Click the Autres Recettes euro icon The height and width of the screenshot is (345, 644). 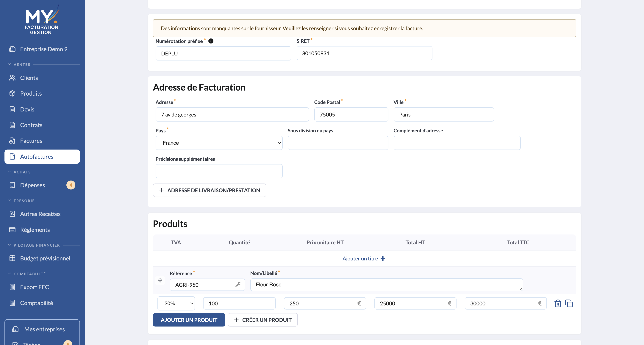pos(12,214)
